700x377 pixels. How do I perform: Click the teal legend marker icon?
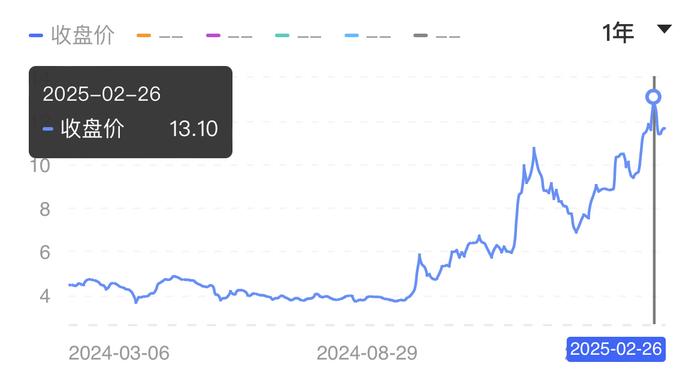282,35
